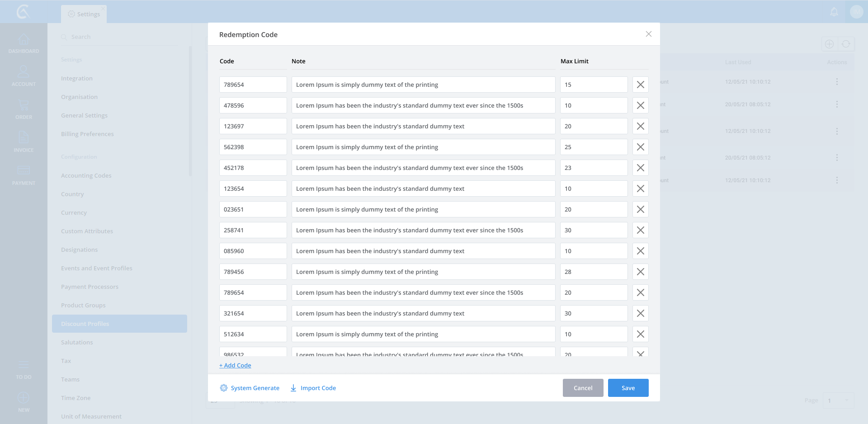
Task: Click the Import Code download icon
Action: [293, 388]
